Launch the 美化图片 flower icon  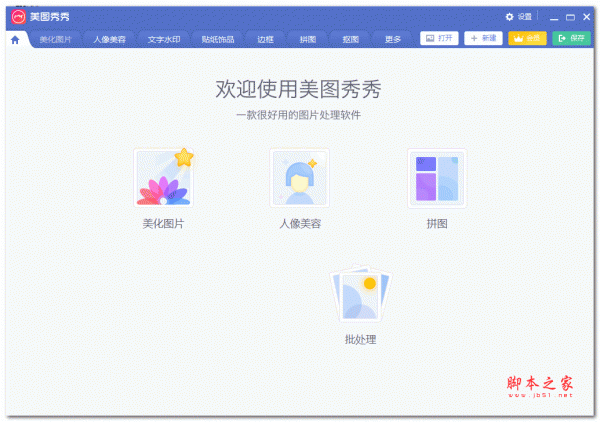164,178
